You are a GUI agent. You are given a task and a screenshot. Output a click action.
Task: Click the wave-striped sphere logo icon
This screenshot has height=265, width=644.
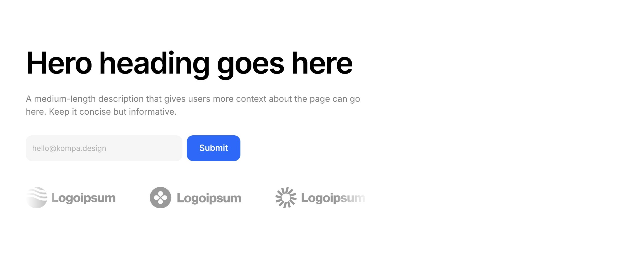37,198
